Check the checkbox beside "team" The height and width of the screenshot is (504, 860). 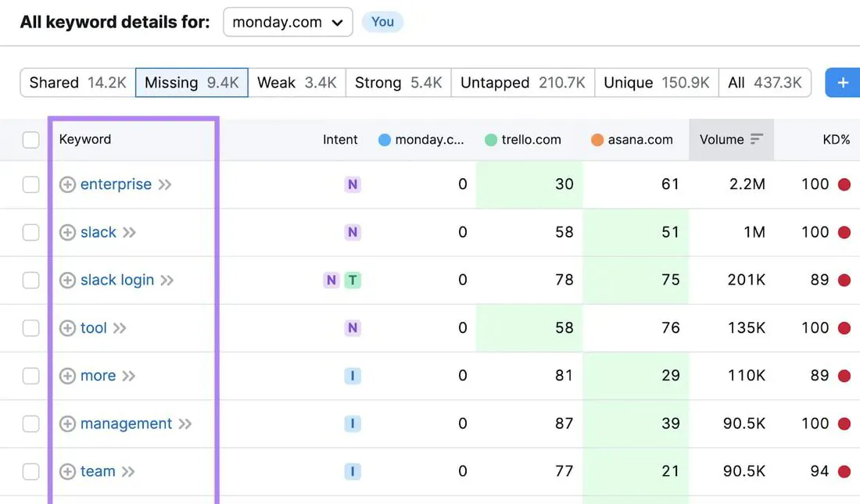pos(31,471)
